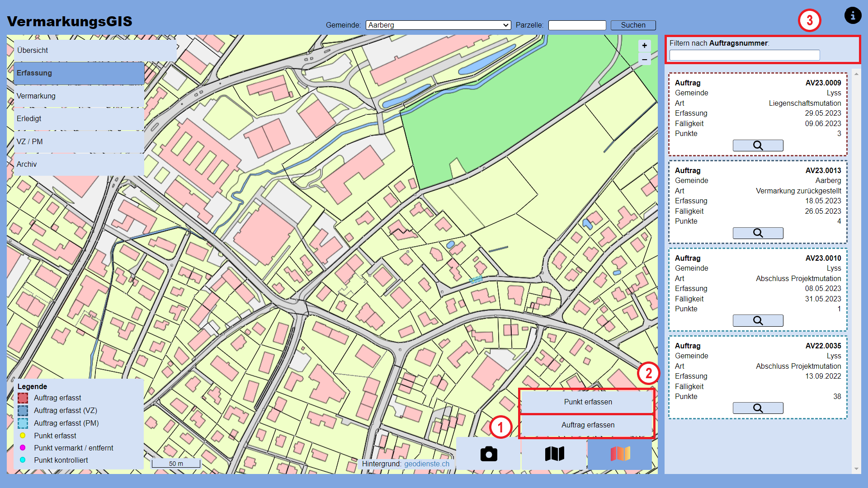Viewport: 868px width, 488px height.
Task: Click the Auftragsnummer filter input field
Action: [x=744, y=55]
